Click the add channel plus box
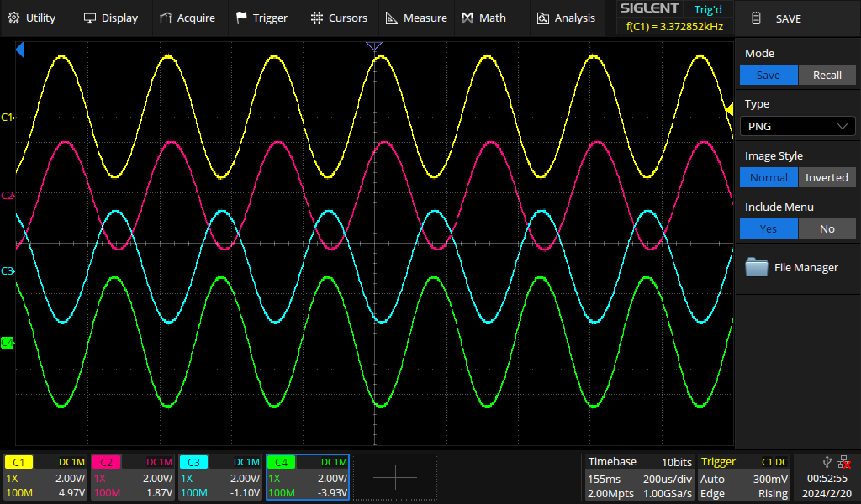Image resolution: width=861 pixels, height=504 pixels. 395,477
